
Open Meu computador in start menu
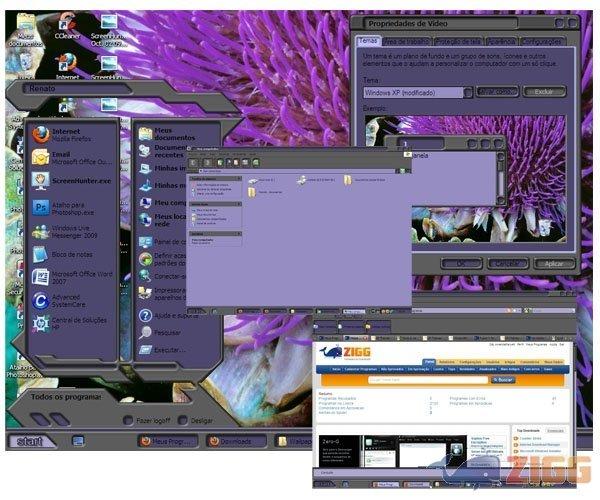pos(162,202)
